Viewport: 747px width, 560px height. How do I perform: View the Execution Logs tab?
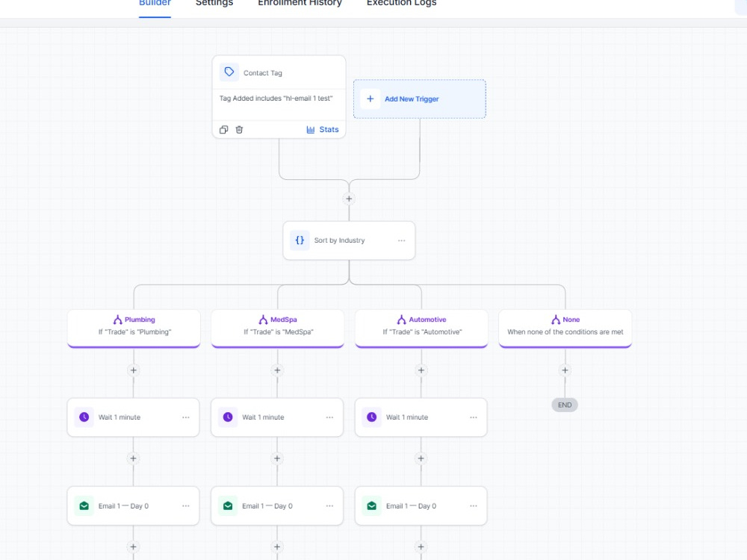pos(402,3)
